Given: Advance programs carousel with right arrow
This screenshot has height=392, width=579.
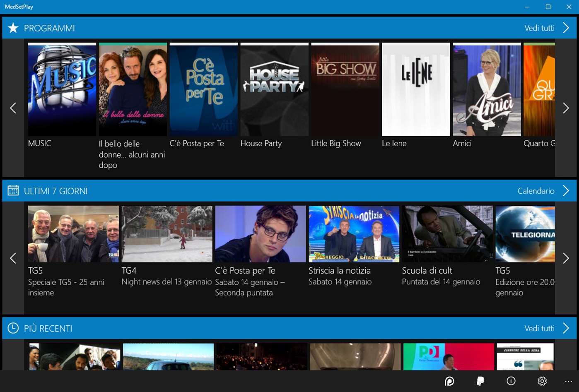Looking at the screenshot, I should (566, 108).
